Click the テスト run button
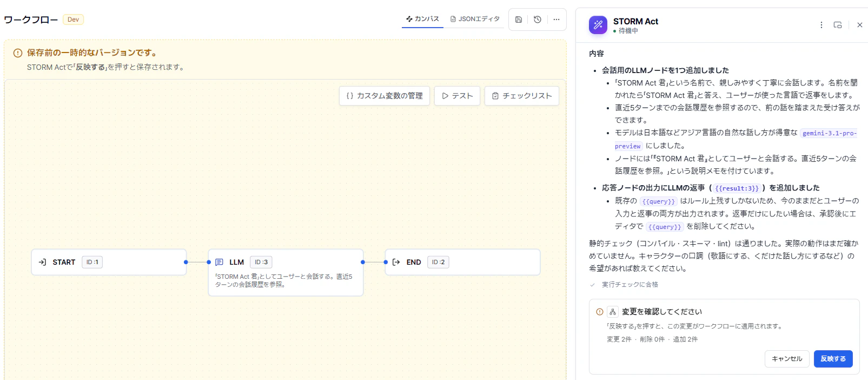This screenshot has height=380, width=868. point(457,96)
